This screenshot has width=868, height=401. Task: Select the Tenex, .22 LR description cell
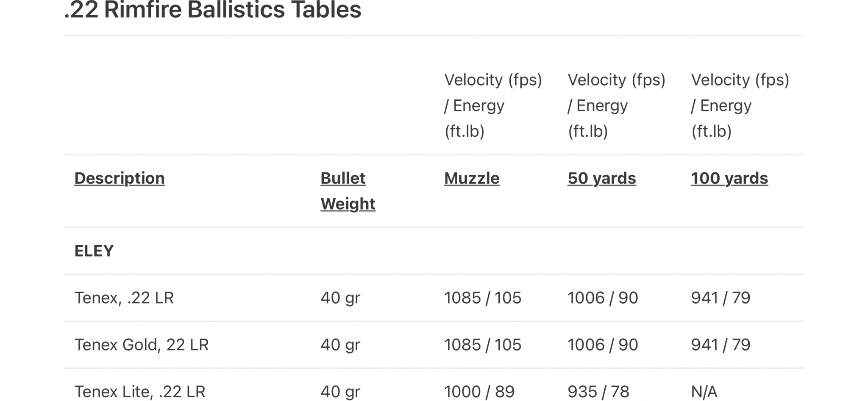point(124,298)
